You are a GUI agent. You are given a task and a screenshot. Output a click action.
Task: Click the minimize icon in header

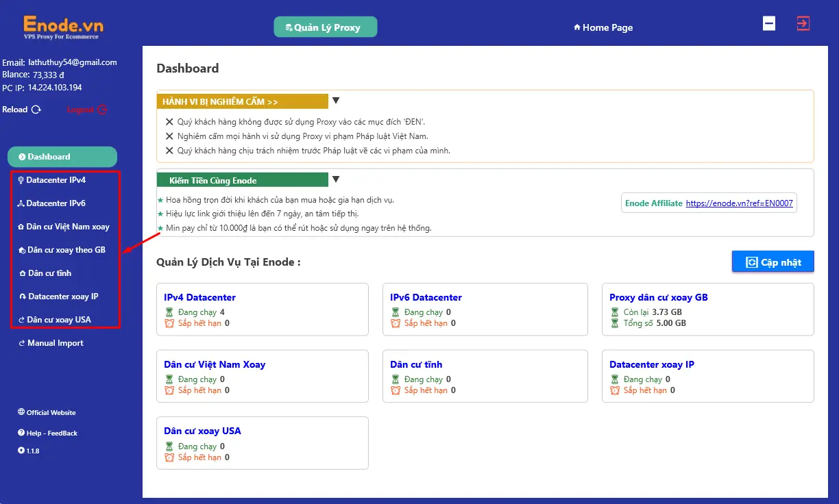[769, 23]
